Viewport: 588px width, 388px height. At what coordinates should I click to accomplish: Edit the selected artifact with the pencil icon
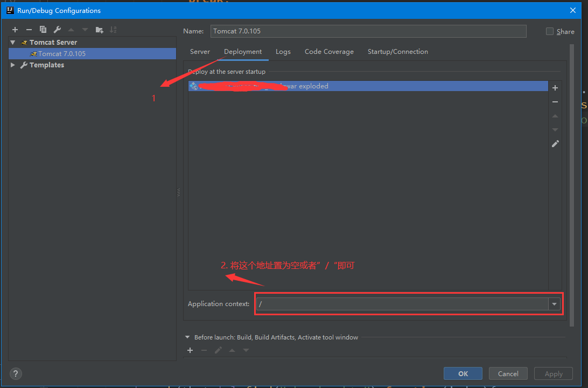pyautogui.click(x=555, y=144)
